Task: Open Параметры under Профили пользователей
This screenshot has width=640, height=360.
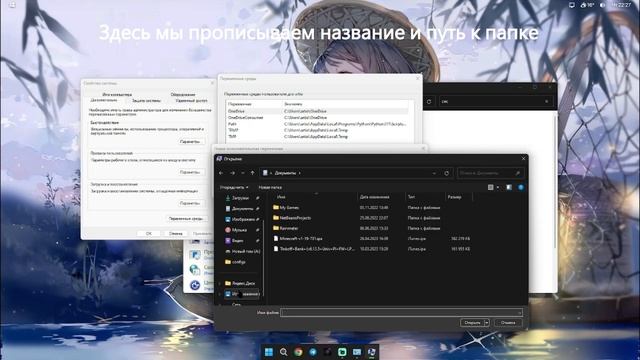Action: click(190, 172)
